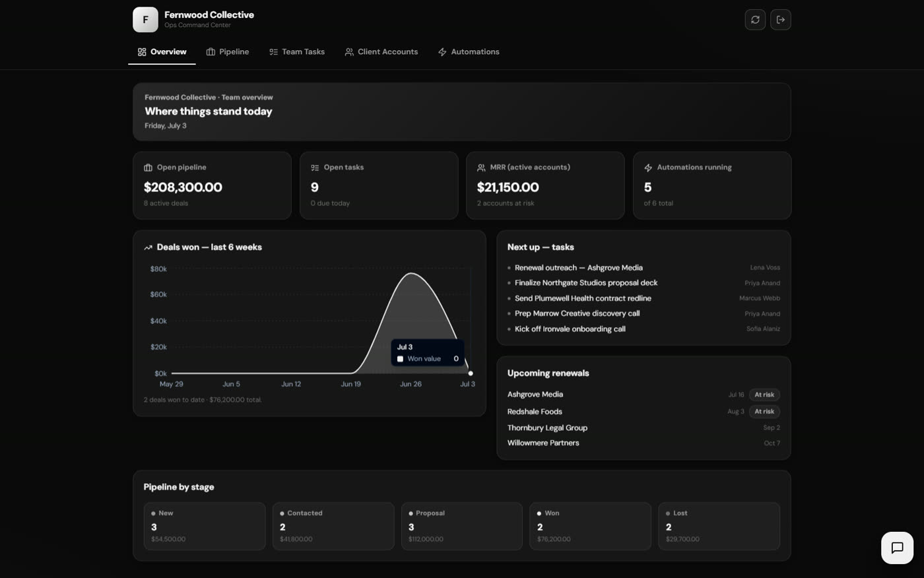Click the people icon on MRR card
The image size is (924, 578).
click(x=481, y=168)
